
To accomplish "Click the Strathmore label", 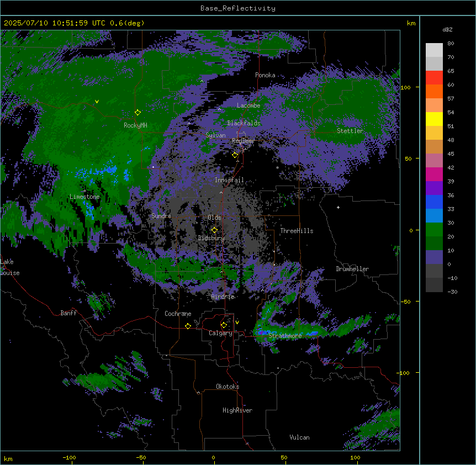I will 285,336.
